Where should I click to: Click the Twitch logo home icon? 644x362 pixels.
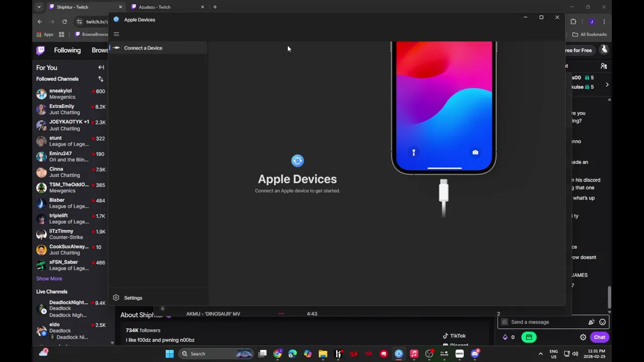(x=41, y=50)
